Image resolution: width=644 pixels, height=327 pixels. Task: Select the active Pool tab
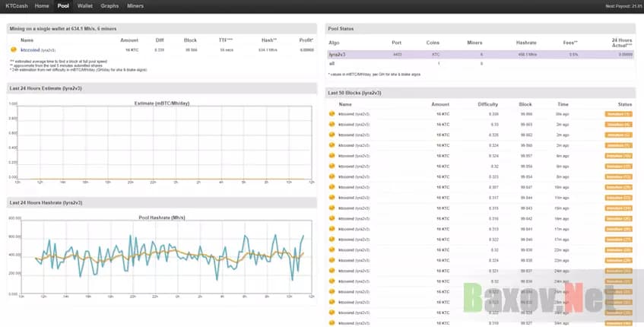(x=64, y=5)
